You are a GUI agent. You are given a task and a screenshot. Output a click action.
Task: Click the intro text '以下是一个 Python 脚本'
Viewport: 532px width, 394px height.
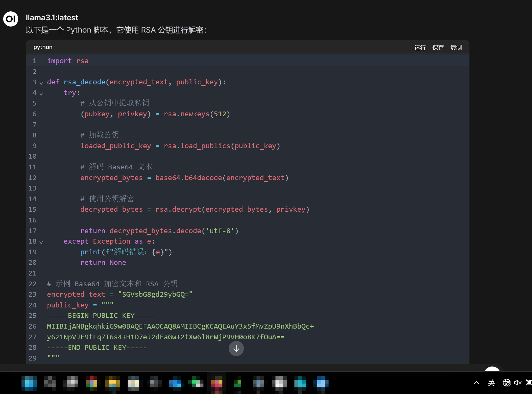[67, 30]
